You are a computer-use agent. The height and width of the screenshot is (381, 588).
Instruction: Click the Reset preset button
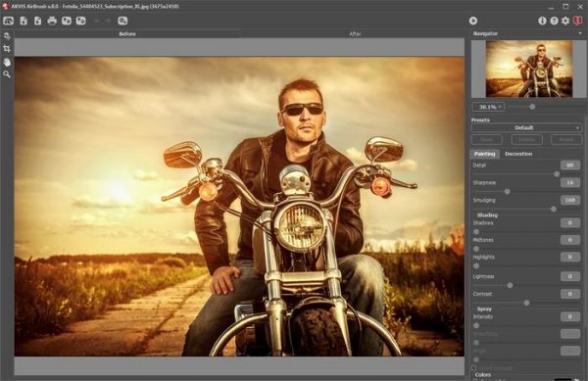pos(566,140)
